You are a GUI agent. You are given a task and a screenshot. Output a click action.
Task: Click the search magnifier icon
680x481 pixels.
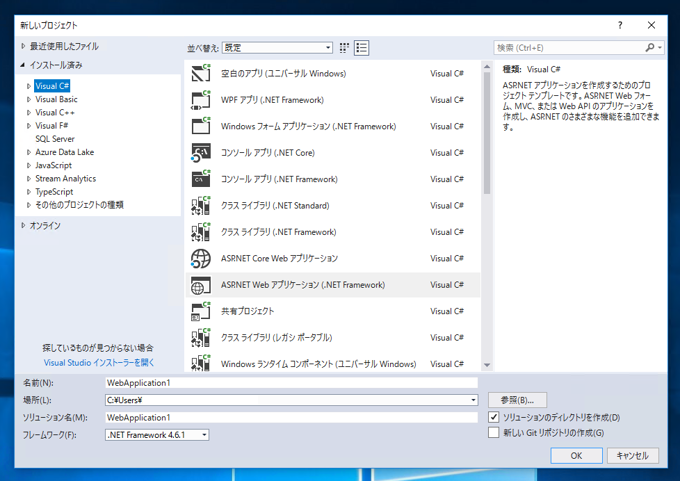pos(650,47)
